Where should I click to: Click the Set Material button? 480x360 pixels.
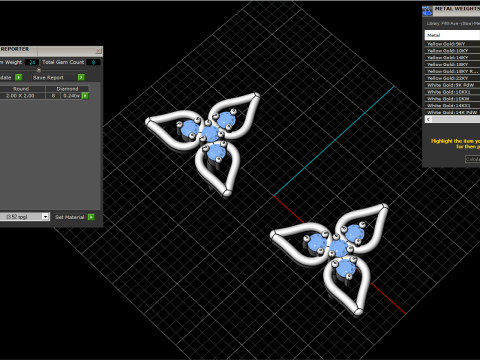(x=69, y=217)
